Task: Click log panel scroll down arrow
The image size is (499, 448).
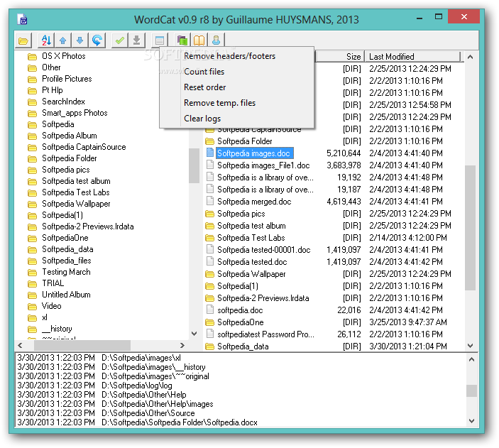Action: [471, 421]
